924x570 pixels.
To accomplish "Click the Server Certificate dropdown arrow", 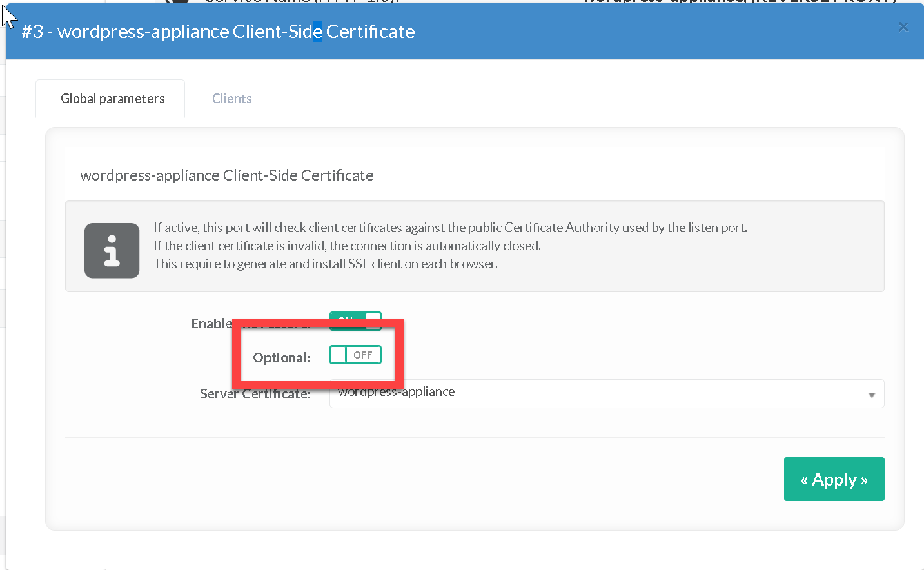I will tap(871, 395).
